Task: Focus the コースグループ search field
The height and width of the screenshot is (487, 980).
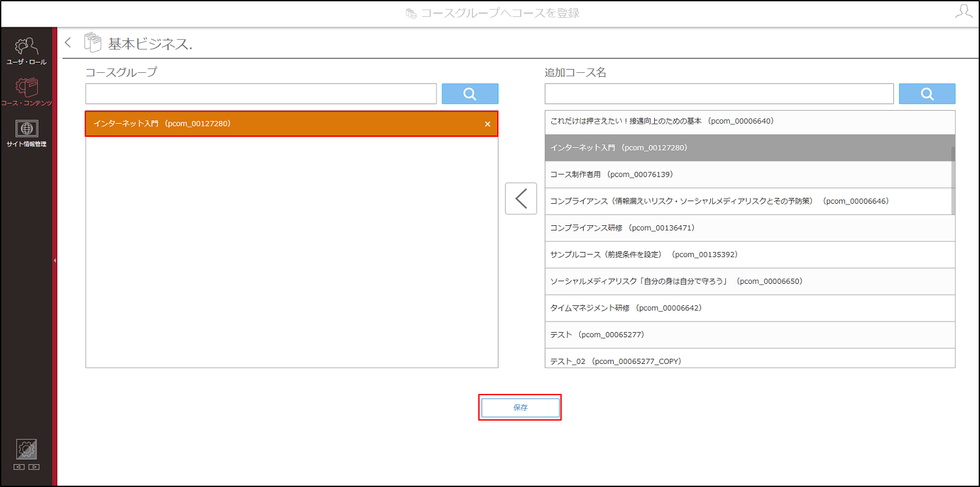Action: pos(261,94)
